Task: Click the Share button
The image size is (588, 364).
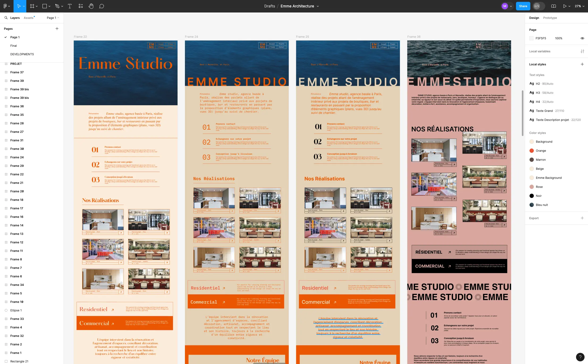Action: click(523, 6)
